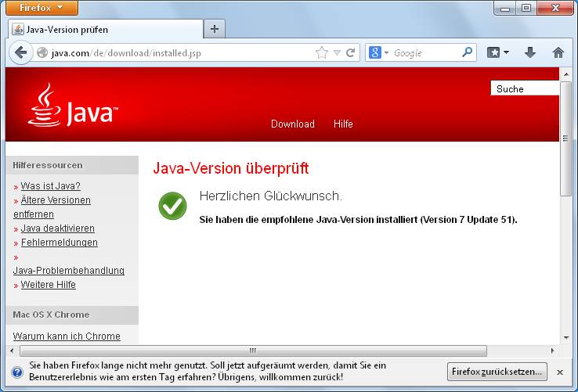Reload the page with the refresh icon
This screenshot has width=578, height=392.
(351, 52)
